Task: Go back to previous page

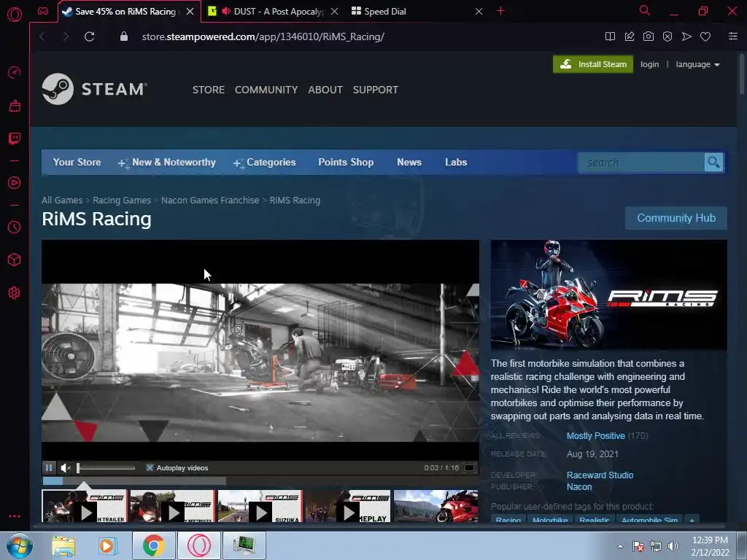Action: pyautogui.click(x=42, y=36)
